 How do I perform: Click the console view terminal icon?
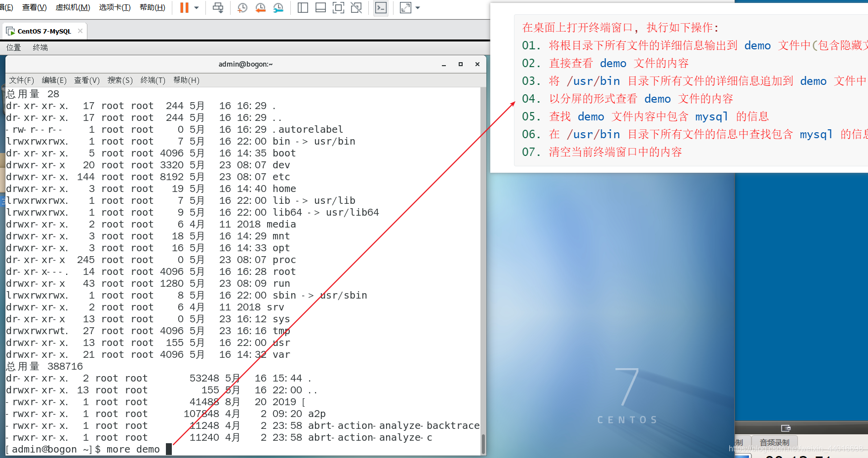381,7
